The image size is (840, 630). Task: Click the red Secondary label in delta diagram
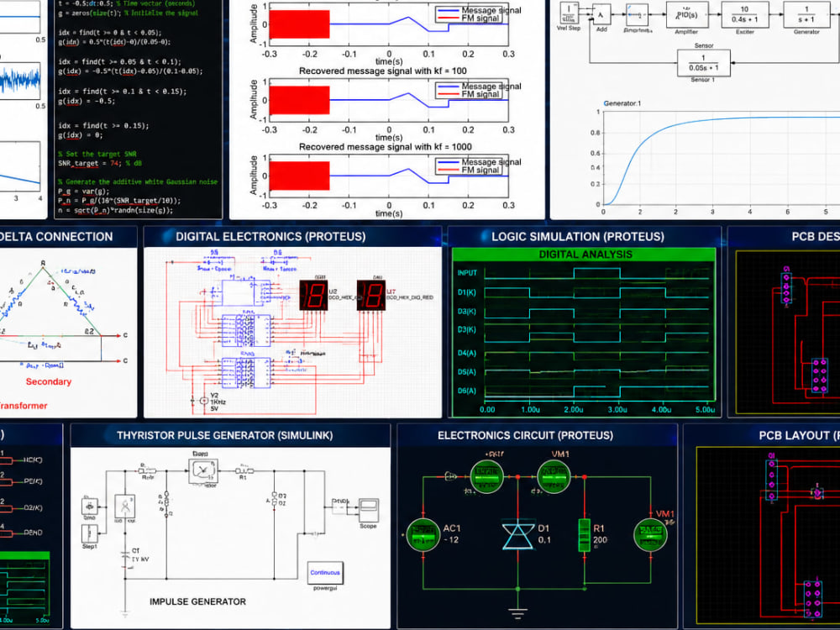click(49, 381)
